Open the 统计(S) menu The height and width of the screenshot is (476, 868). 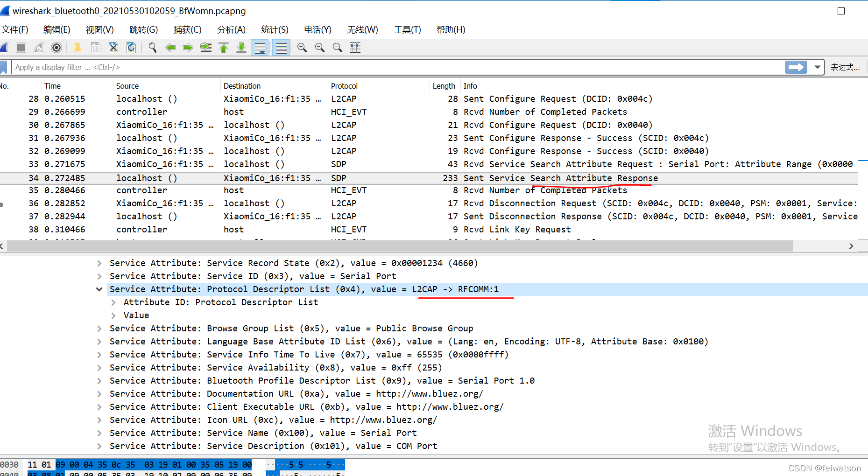(x=275, y=30)
